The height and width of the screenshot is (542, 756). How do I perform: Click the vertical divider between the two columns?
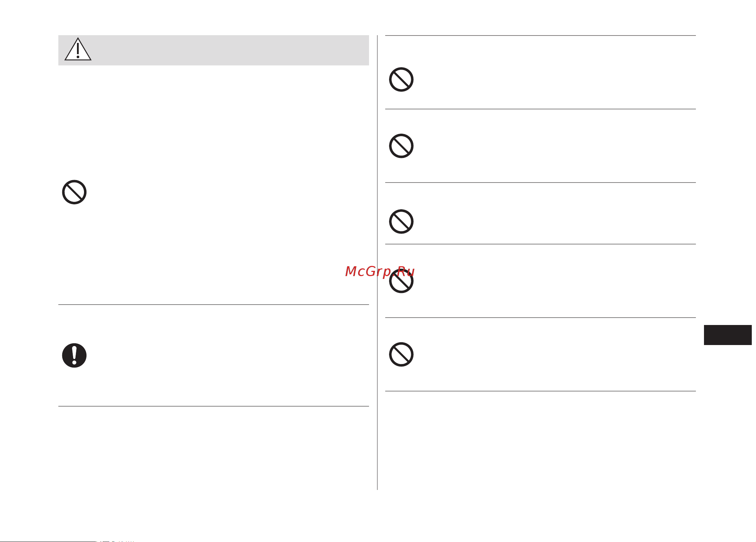click(377, 262)
